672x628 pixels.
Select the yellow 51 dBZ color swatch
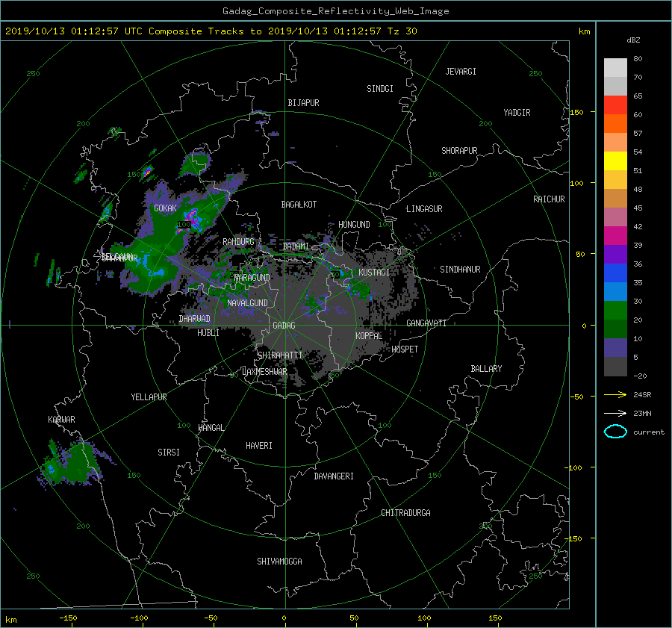615,161
